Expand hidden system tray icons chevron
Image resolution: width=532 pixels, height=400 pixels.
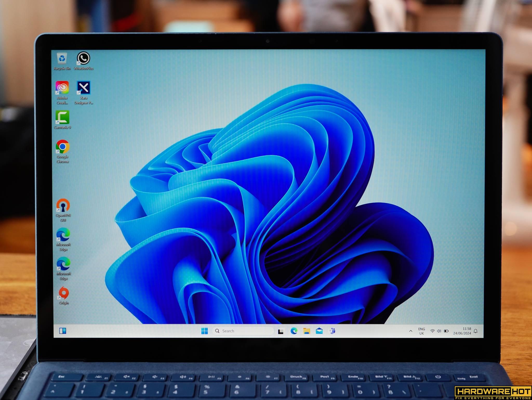[411, 331]
